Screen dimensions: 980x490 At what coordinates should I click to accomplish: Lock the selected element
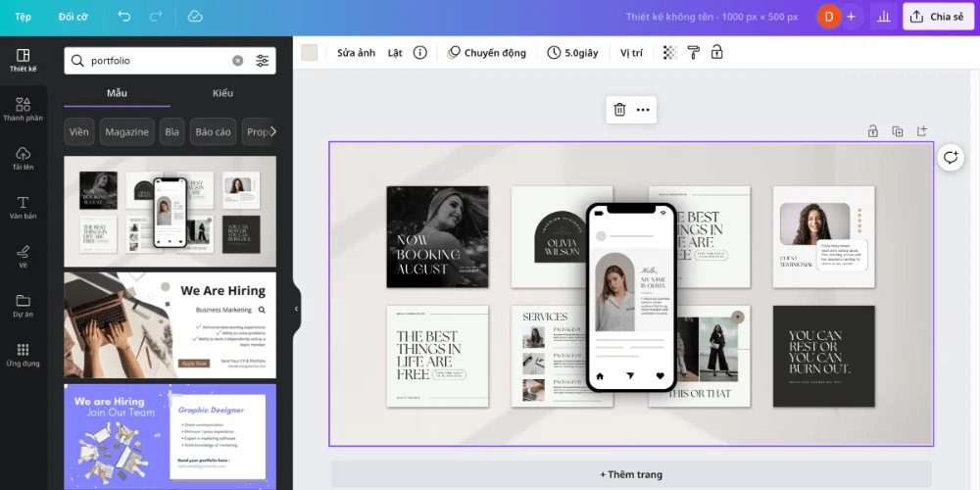pos(717,53)
